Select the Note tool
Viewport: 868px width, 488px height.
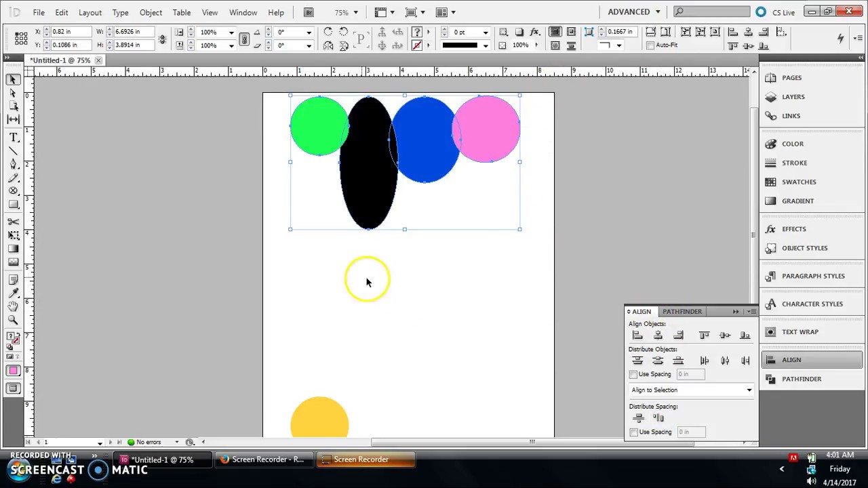13,280
